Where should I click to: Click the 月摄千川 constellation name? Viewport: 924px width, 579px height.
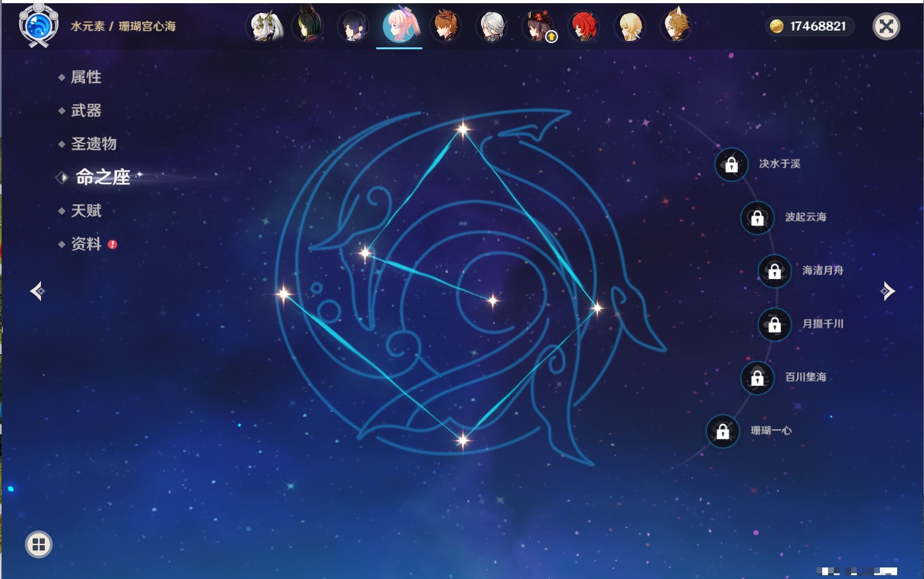pyautogui.click(x=823, y=324)
